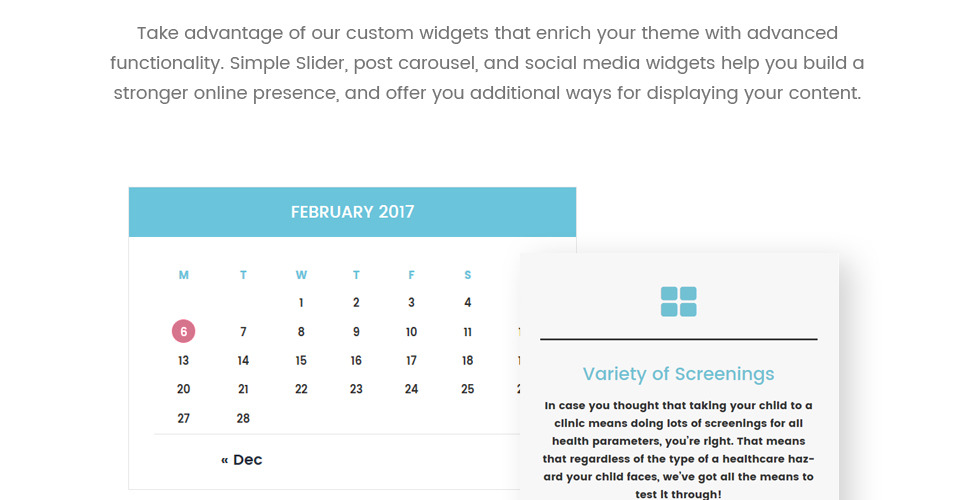The height and width of the screenshot is (500, 965).
Task: Pick date 18 in the calendar
Action: 467,361
